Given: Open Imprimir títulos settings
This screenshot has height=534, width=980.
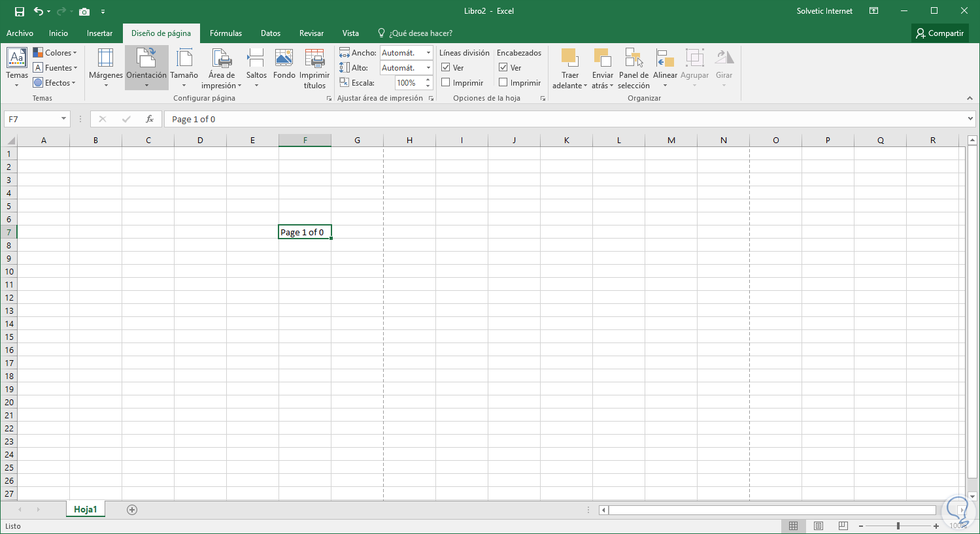Looking at the screenshot, I should click(x=314, y=68).
